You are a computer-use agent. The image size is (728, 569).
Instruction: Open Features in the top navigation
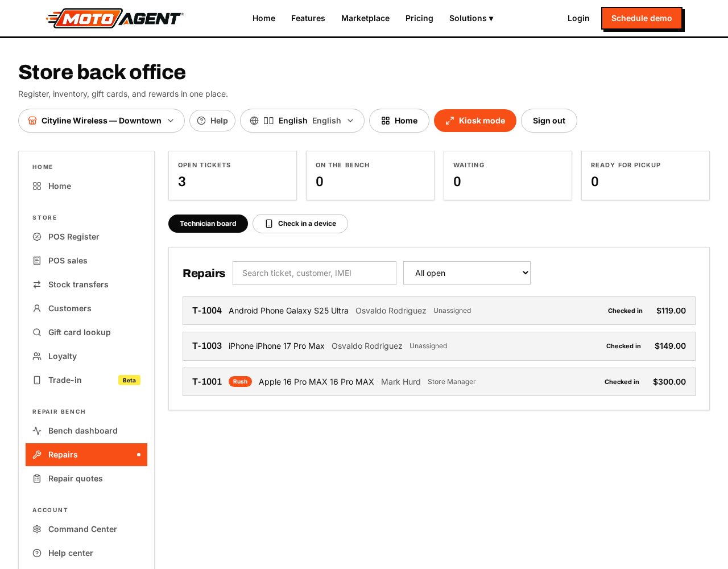[x=308, y=18]
